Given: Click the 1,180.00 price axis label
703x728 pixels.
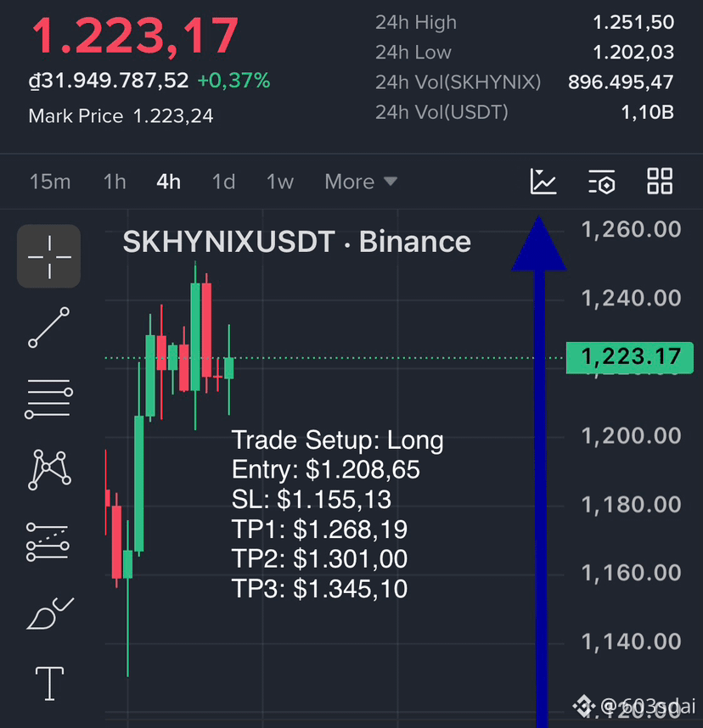Looking at the screenshot, I should [x=632, y=504].
